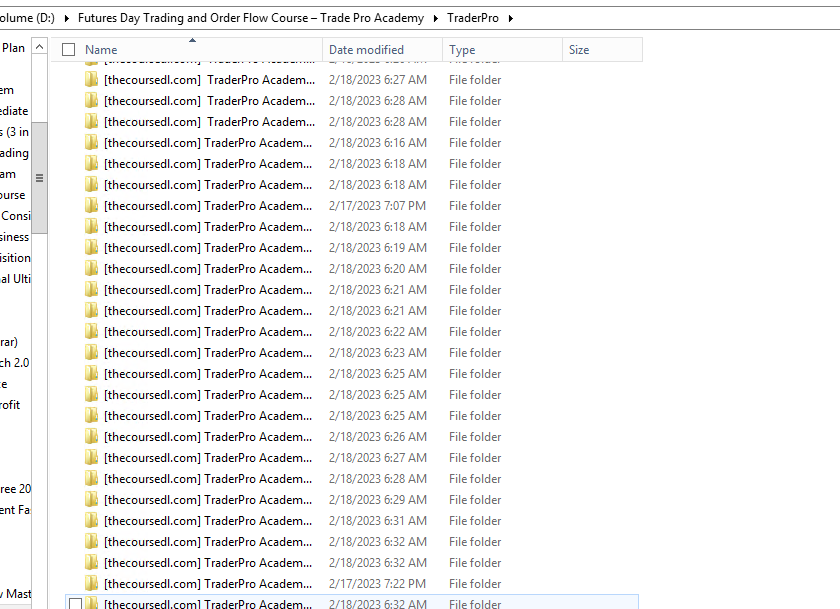Viewport: 840px width, 609px height.
Task: Sort files by the Size column
Action: point(602,50)
